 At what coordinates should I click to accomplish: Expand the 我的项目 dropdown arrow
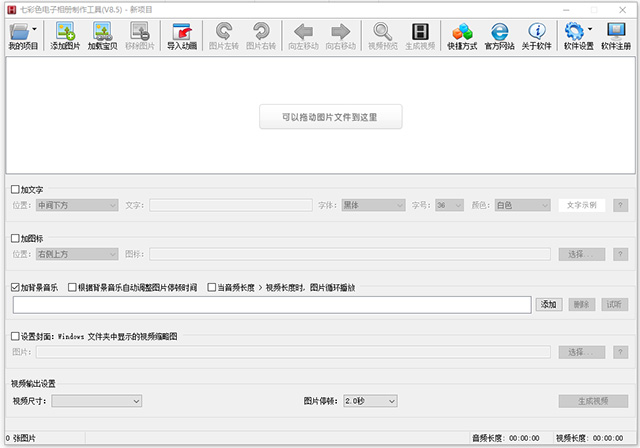click(x=35, y=29)
